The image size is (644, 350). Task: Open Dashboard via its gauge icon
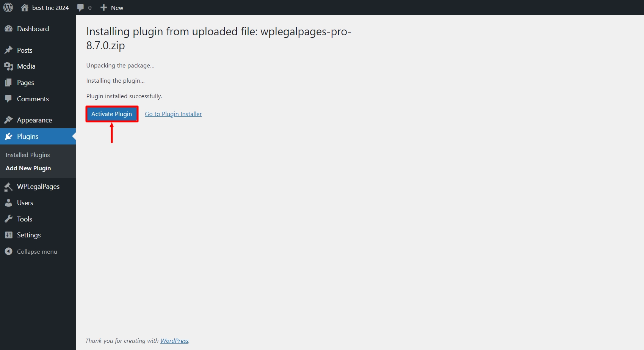9,28
